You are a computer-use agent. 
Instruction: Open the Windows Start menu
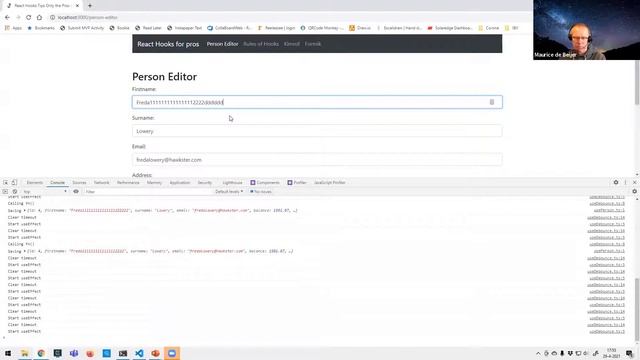[8, 353]
